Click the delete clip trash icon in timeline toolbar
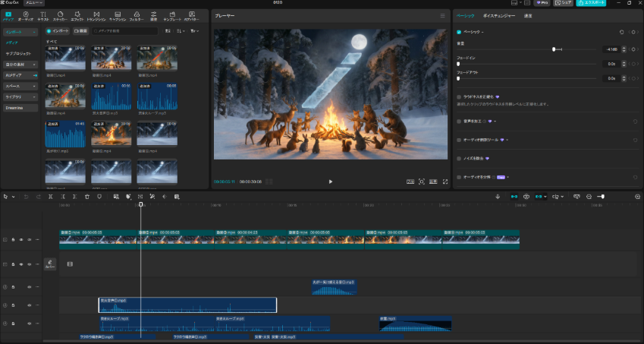Image resolution: width=644 pixels, height=344 pixels. 87,196
